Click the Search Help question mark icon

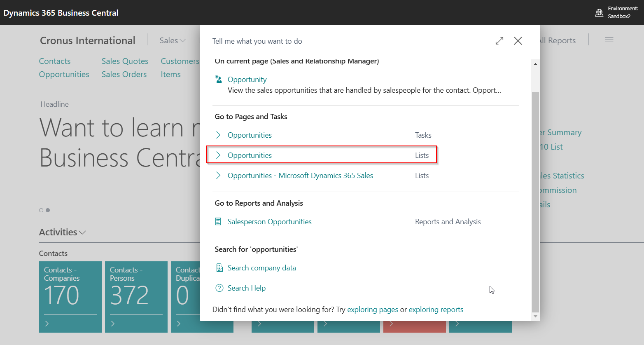(219, 288)
